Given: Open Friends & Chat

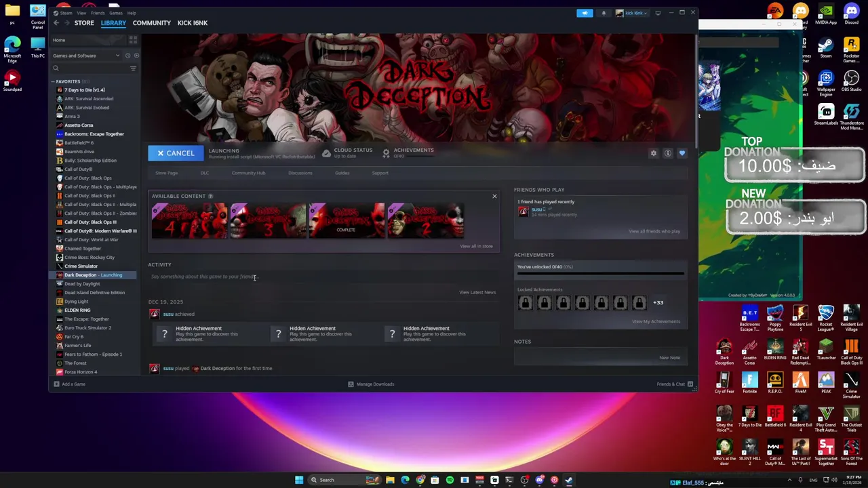Looking at the screenshot, I should tap(675, 384).
